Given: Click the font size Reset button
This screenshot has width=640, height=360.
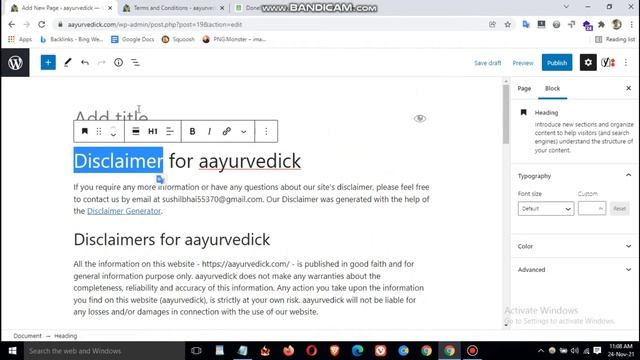Looking at the screenshot, I should pyautogui.click(x=619, y=209).
